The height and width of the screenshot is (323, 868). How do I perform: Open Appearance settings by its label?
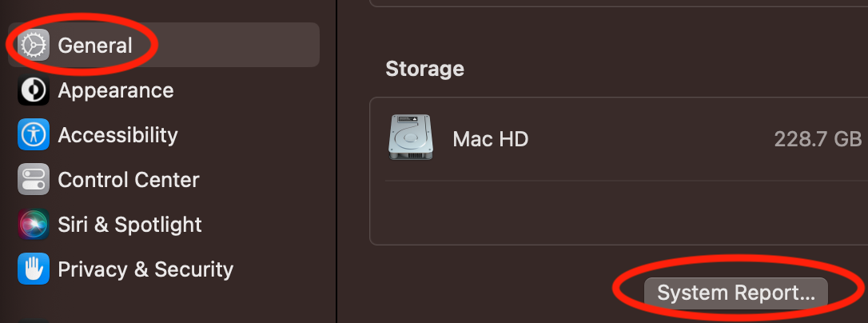[116, 90]
